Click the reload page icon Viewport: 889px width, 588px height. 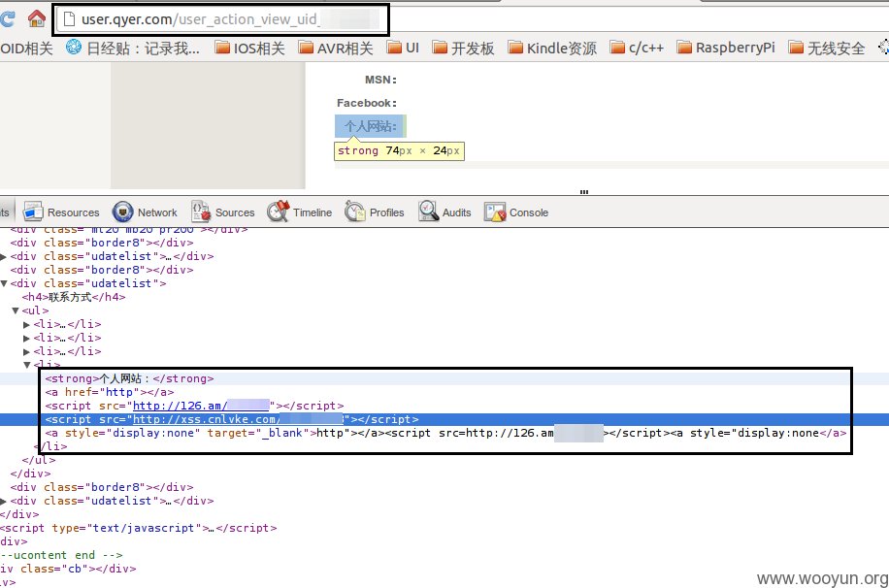7,18
